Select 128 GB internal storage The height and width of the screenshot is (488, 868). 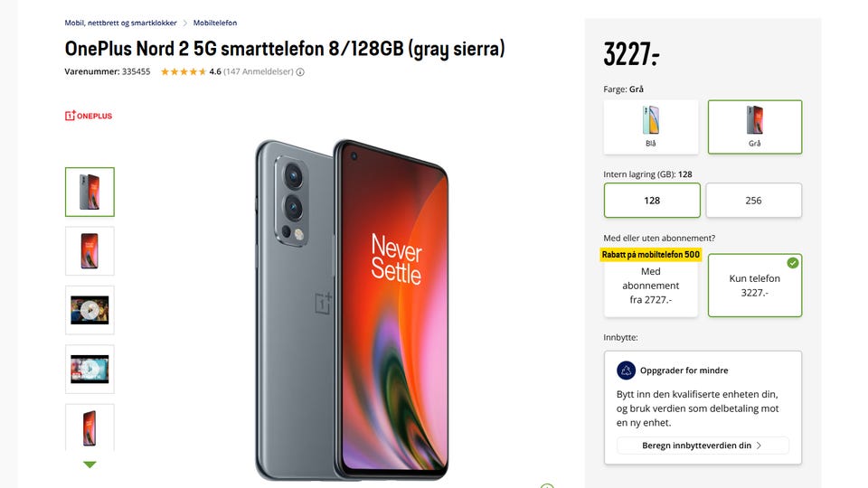tap(652, 201)
